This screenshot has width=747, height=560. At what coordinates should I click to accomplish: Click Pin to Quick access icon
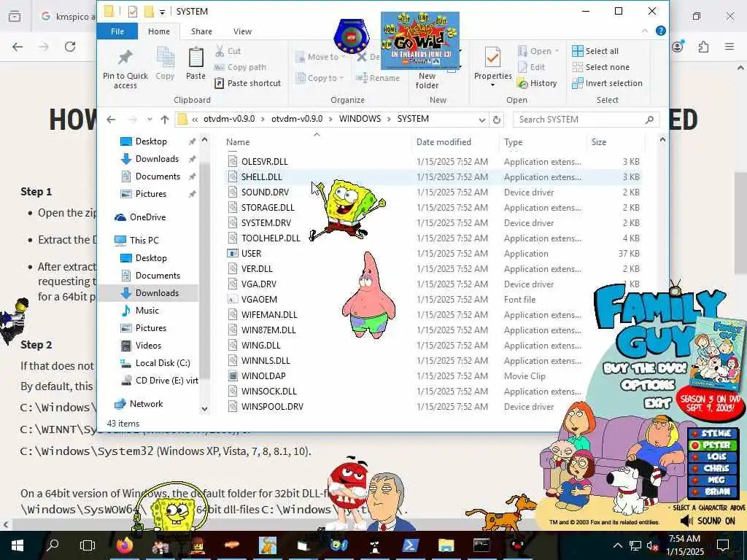tap(125, 58)
